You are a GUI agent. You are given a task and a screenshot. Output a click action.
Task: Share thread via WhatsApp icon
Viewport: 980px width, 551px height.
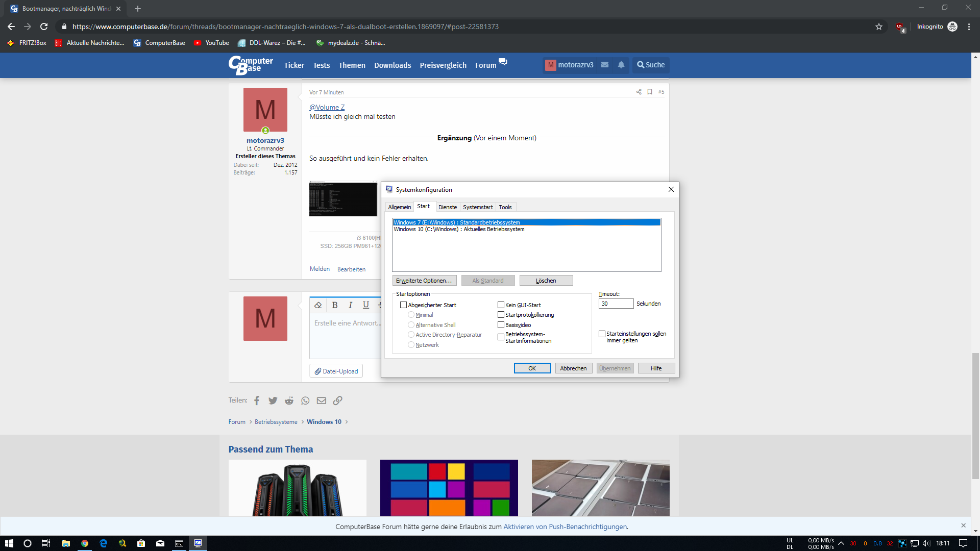coord(305,400)
